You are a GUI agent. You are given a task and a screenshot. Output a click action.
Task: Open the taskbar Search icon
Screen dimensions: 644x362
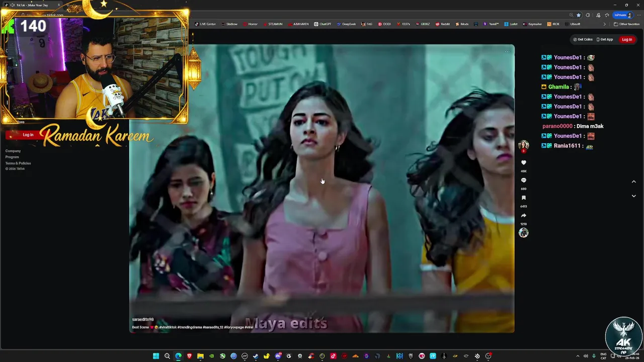[167, 356]
